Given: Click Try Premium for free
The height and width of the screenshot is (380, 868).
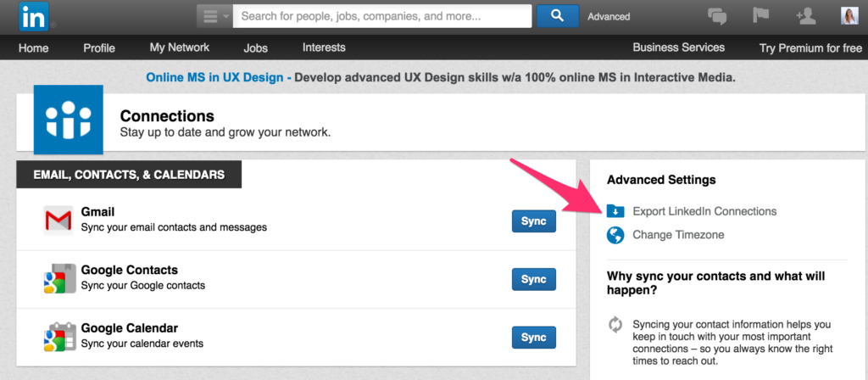Looking at the screenshot, I should (810, 48).
